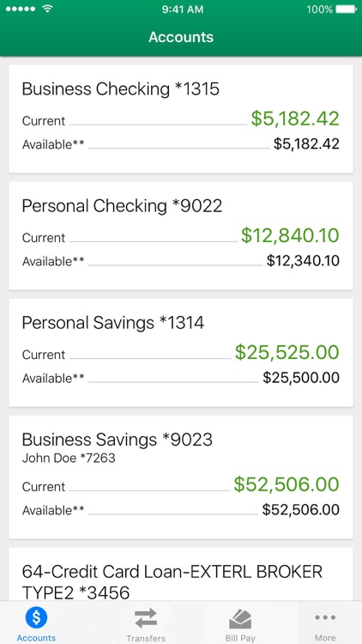Open Business Checking *1315 account

181,118
